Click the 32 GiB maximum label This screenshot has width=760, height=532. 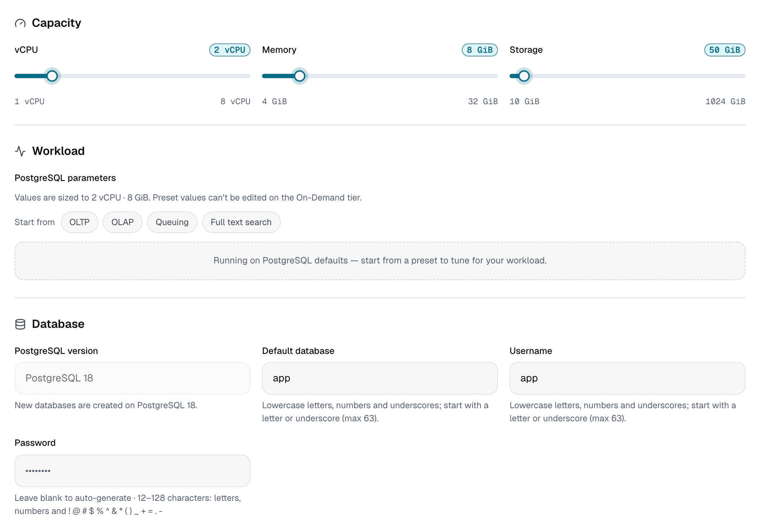pos(483,101)
